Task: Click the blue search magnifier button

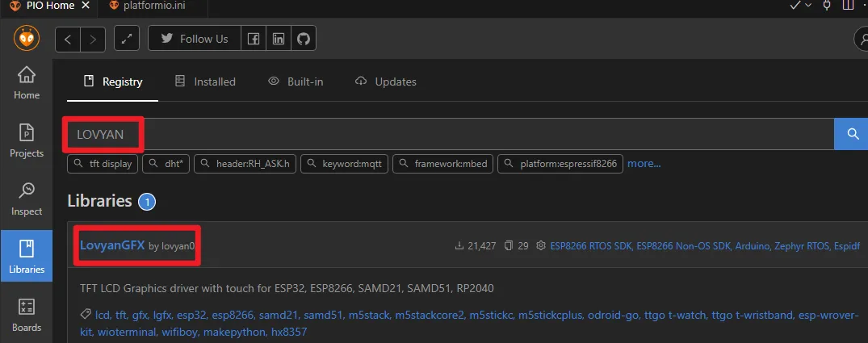Action: point(851,134)
